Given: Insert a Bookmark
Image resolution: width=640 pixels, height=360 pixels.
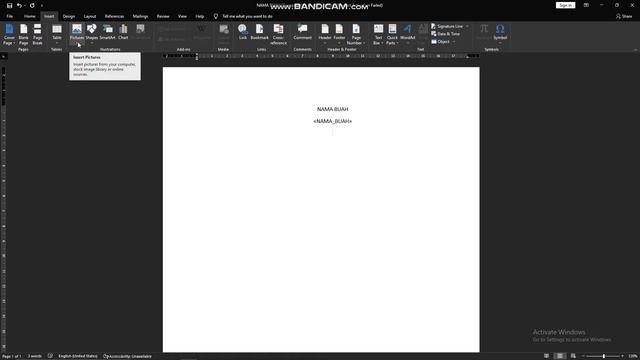Looking at the screenshot, I should pos(260,32).
